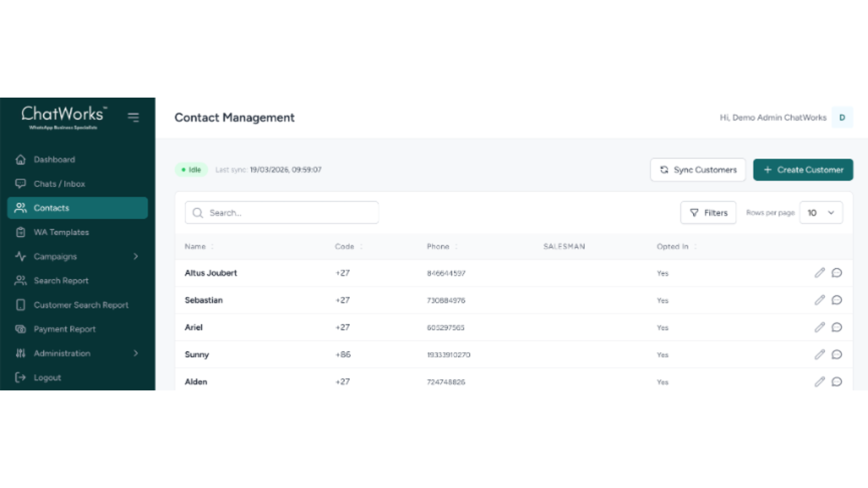Open chat with Sebastian

pyautogui.click(x=837, y=300)
